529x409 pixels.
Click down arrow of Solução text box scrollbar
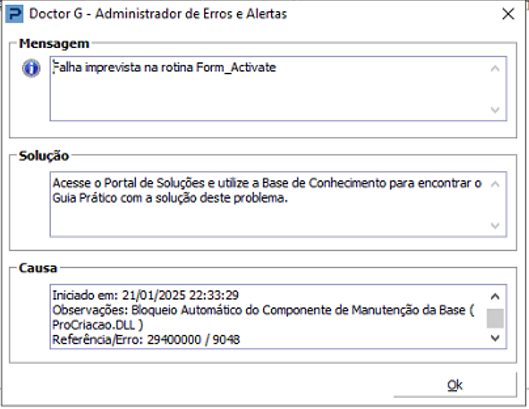point(495,225)
